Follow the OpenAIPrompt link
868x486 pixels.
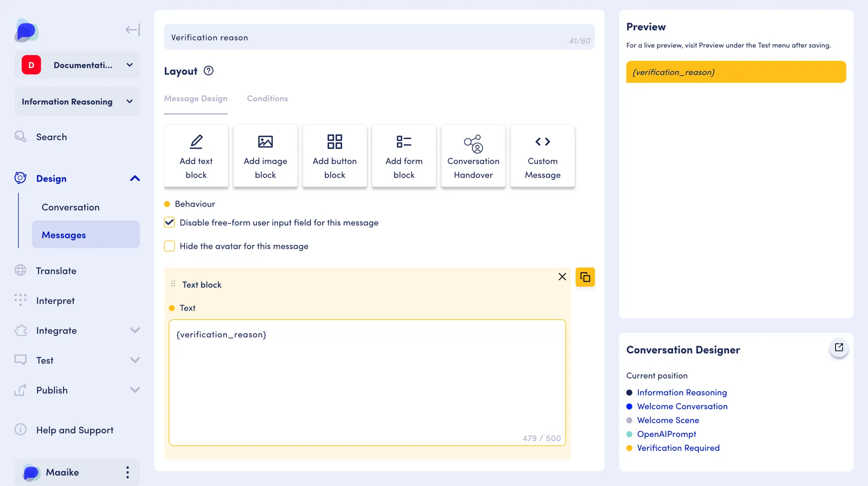click(667, 434)
